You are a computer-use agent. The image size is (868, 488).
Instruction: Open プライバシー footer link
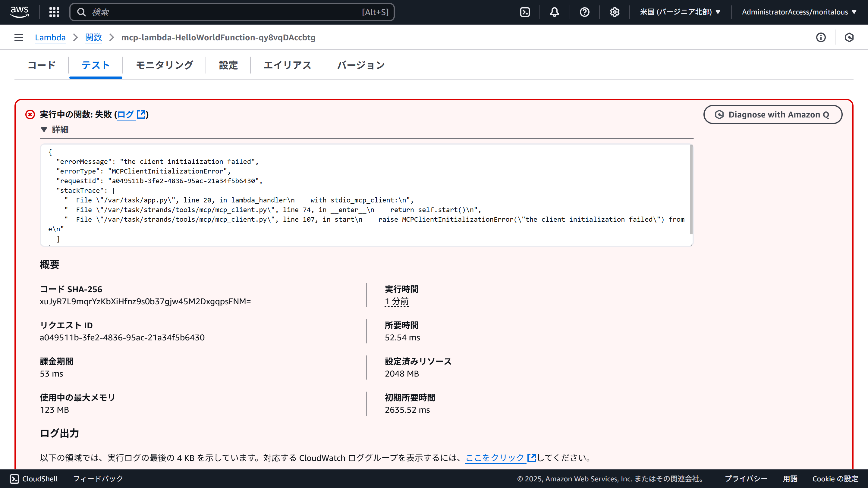[746, 479]
